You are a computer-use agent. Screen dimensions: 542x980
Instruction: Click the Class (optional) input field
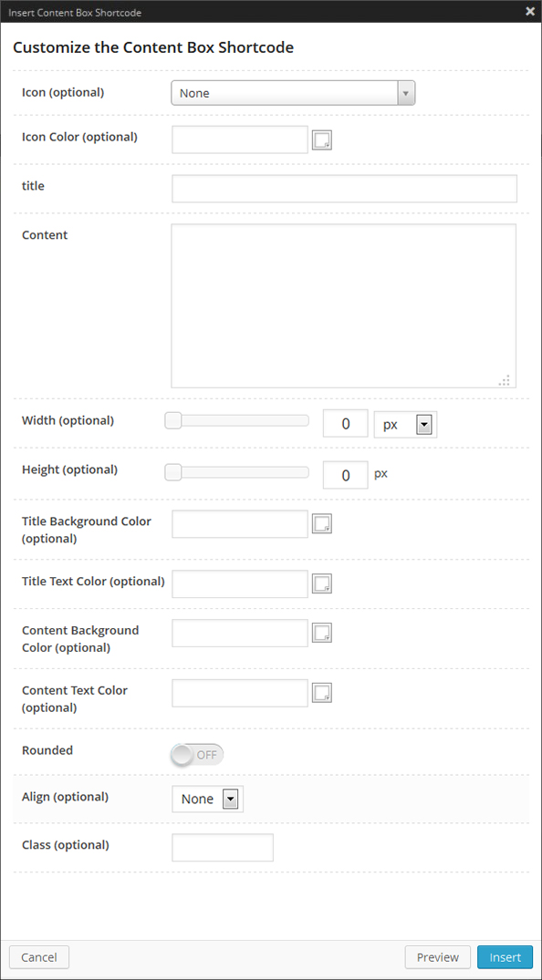coord(222,847)
